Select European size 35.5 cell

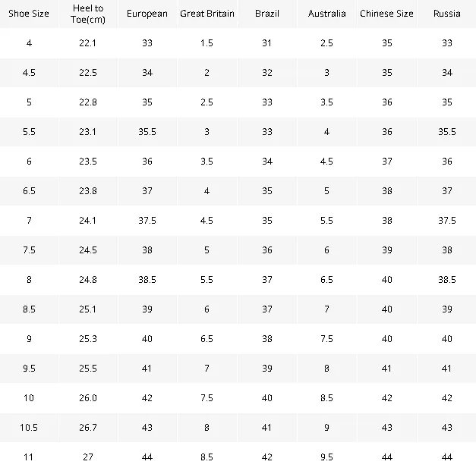pos(147,132)
